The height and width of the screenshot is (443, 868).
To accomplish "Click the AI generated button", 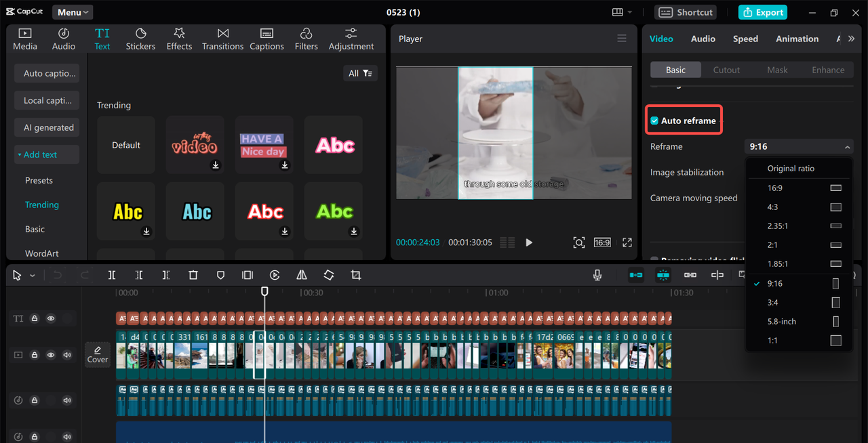I will tap(47, 127).
